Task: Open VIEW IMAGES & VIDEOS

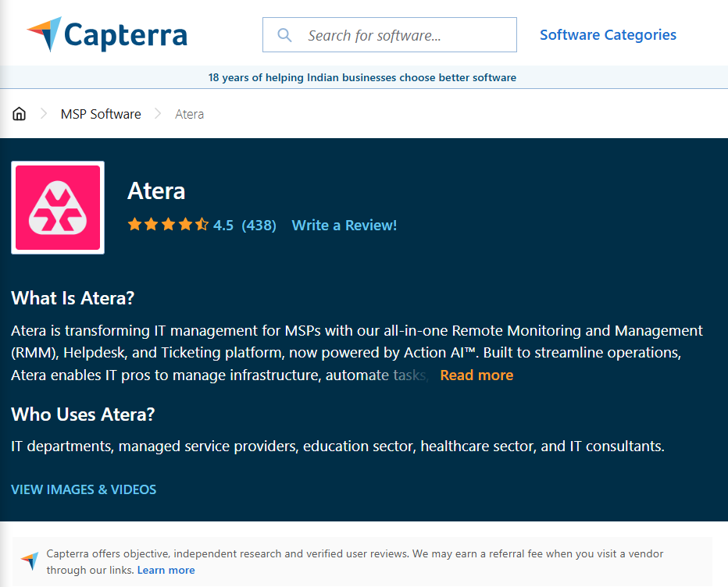Action: coord(84,489)
